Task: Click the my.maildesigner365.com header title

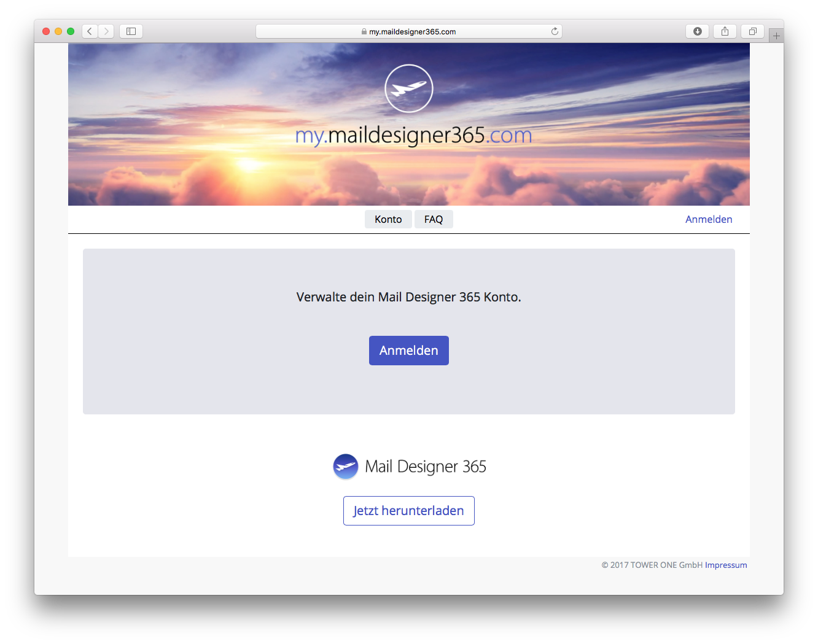Action: tap(414, 135)
